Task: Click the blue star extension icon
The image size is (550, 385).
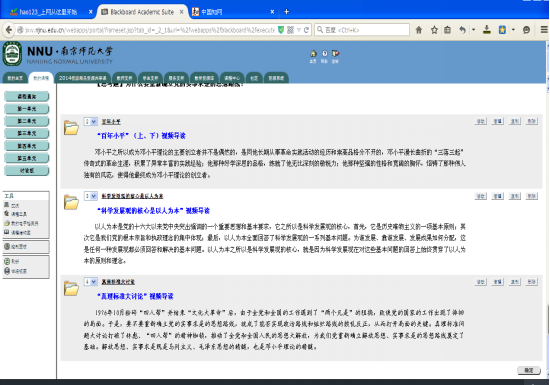Action: [x=502, y=30]
